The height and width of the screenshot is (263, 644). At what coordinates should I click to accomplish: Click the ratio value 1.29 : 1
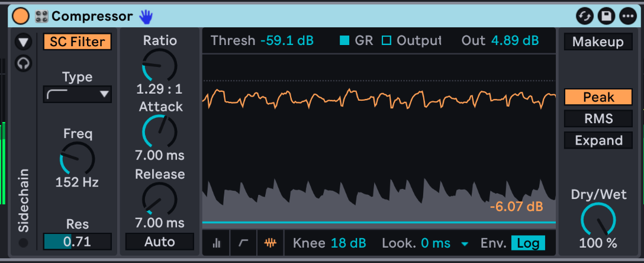(x=159, y=89)
